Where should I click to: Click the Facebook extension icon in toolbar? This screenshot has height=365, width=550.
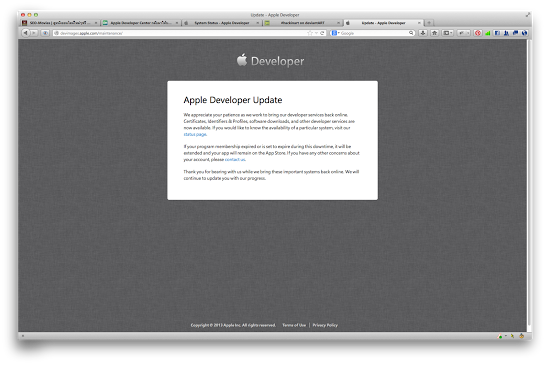497,33
